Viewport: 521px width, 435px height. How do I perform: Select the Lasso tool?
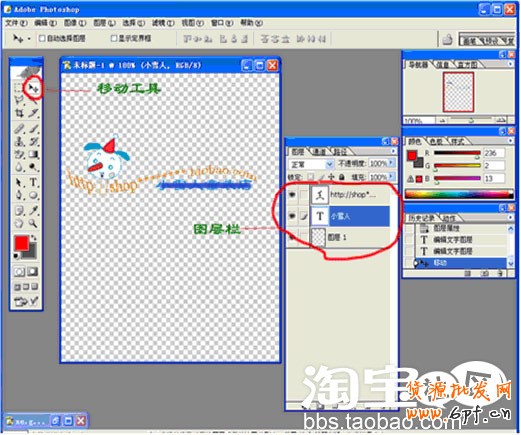click(20, 100)
